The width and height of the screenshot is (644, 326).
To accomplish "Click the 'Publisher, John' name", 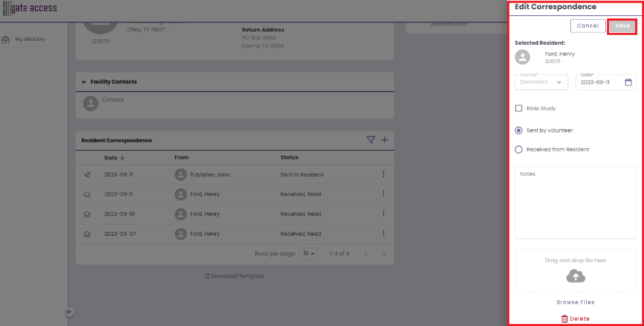I will point(210,175).
